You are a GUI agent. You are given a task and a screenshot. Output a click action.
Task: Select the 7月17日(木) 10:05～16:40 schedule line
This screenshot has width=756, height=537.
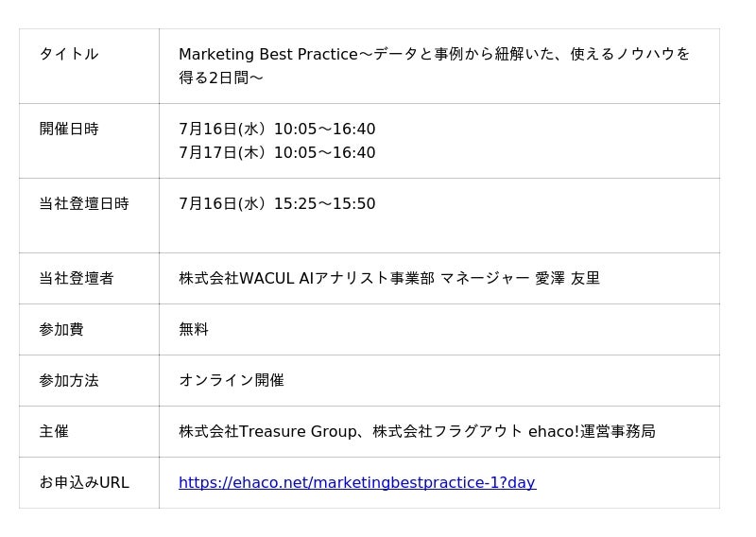coord(277,152)
